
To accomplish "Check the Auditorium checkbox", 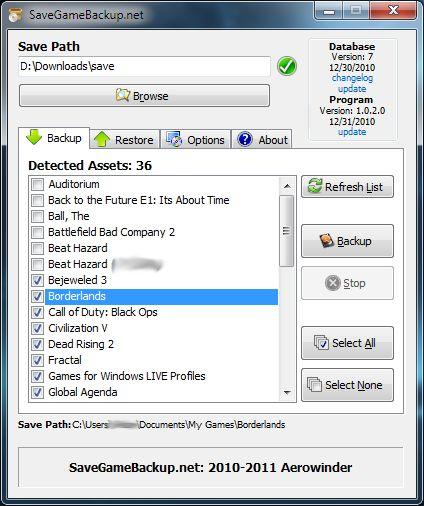I will point(37,184).
